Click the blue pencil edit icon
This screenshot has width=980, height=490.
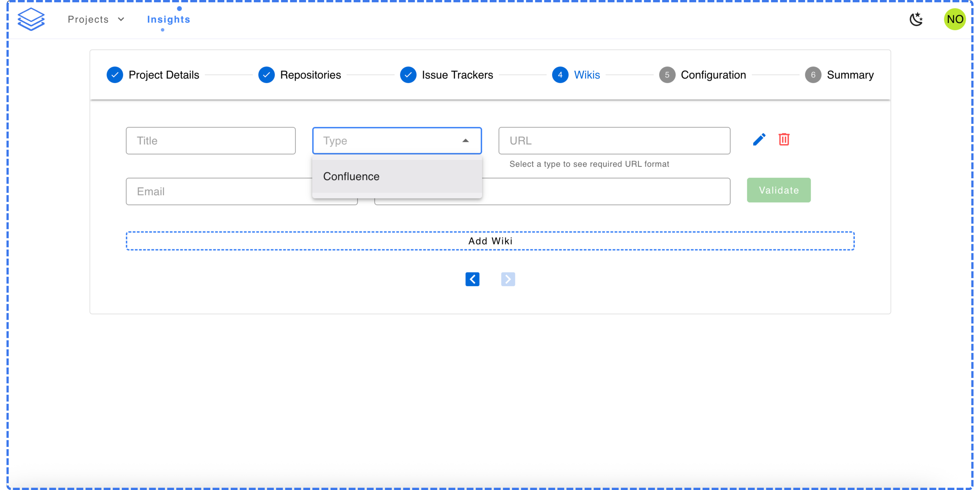pos(759,140)
